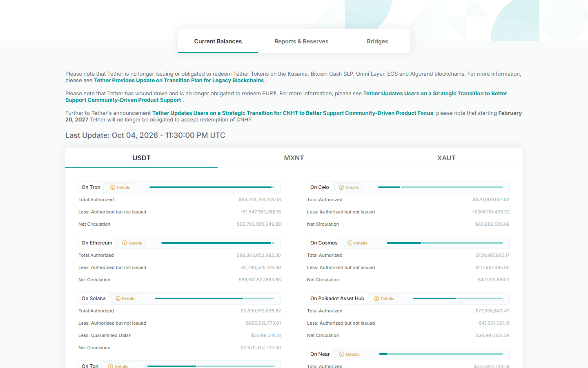This screenshot has width=588, height=368.
Task: Click Solana quarantined value -$3,698,541.31
Action: point(265,335)
